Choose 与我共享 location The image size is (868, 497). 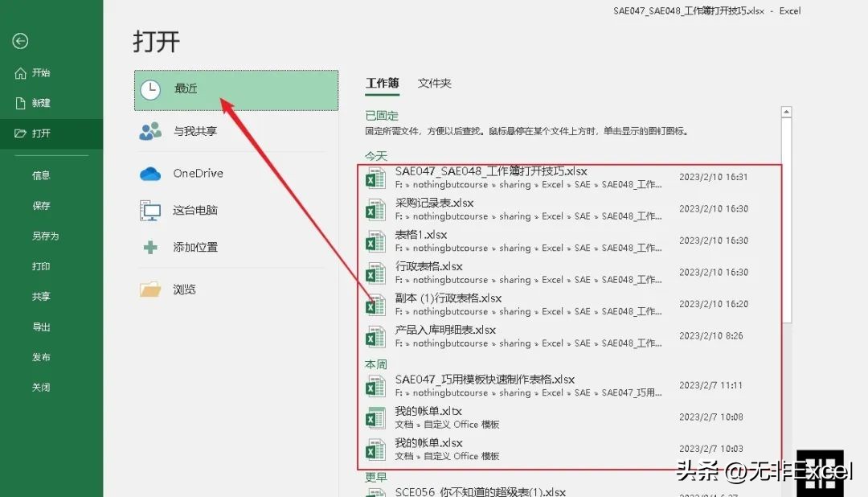point(194,131)
